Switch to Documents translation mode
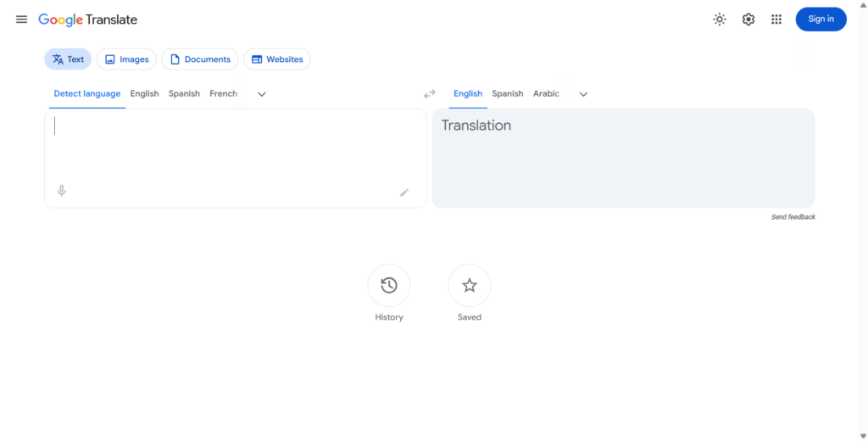This screenshot has height=441, width=868. point(200,59)
